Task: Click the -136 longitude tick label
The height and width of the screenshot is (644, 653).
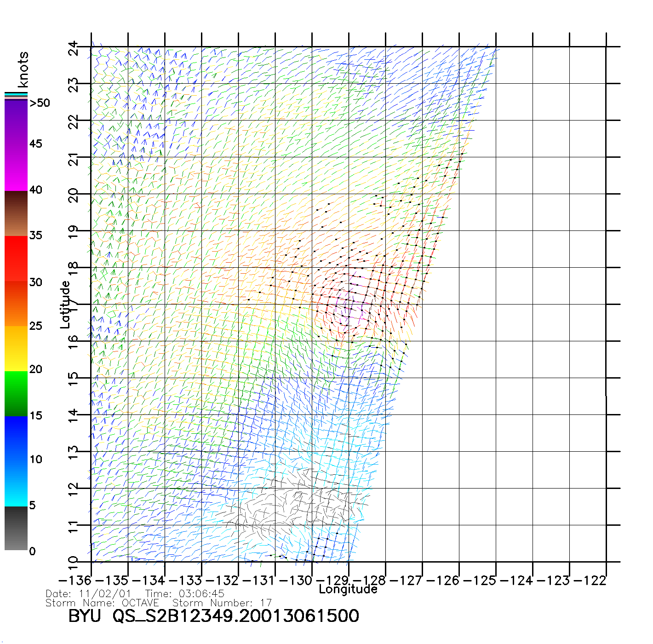Action: click(x=74, y=581)
